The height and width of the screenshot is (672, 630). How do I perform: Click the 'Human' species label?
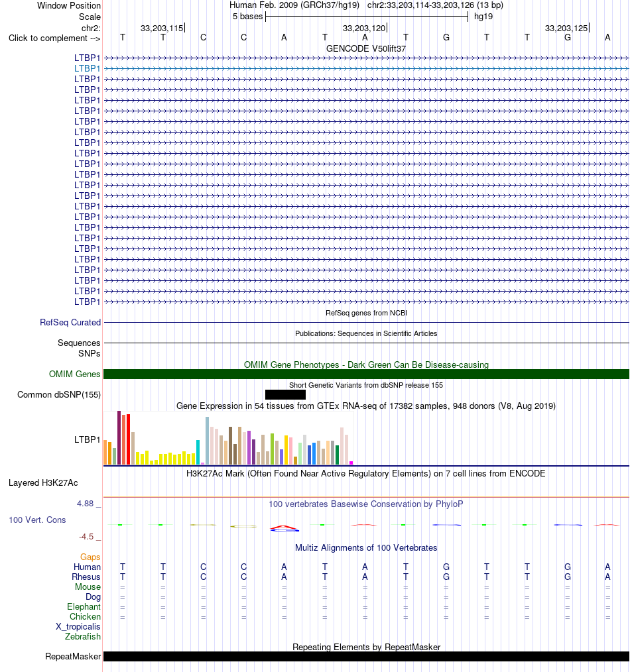[x=87, y=567]
